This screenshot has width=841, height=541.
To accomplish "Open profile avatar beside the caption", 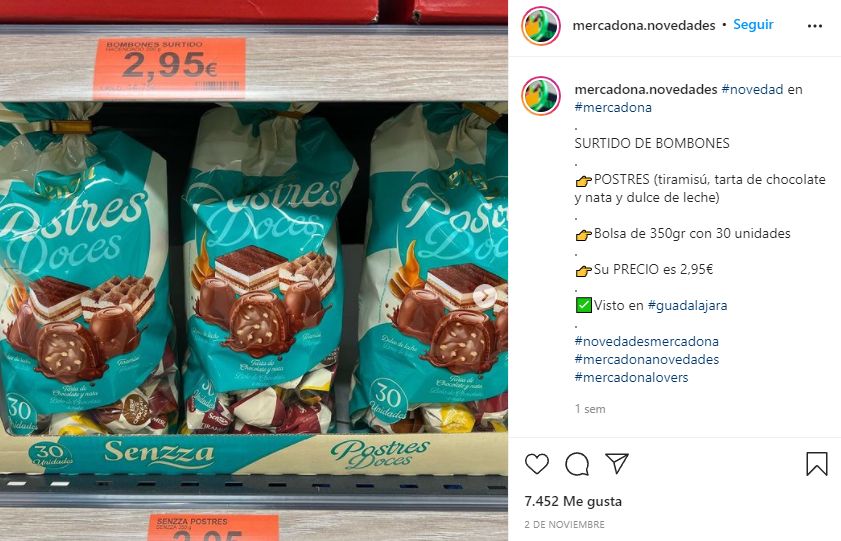I will click(541, 96).
